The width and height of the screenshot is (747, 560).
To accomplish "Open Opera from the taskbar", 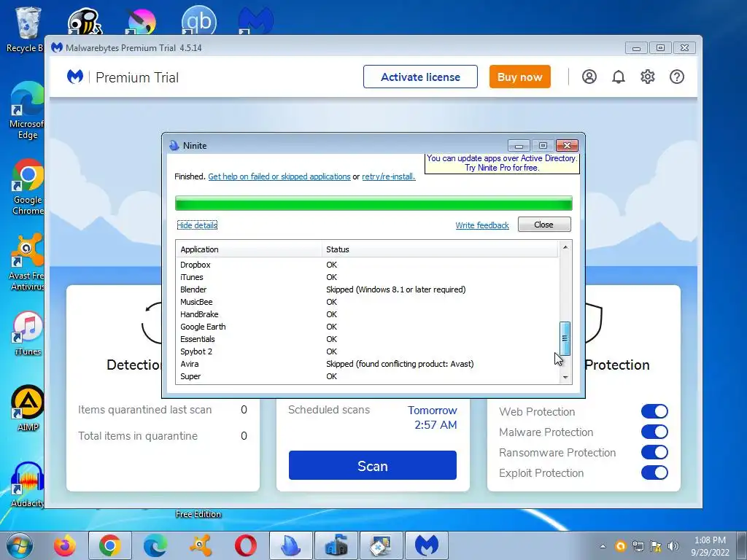I will [246, 545].
